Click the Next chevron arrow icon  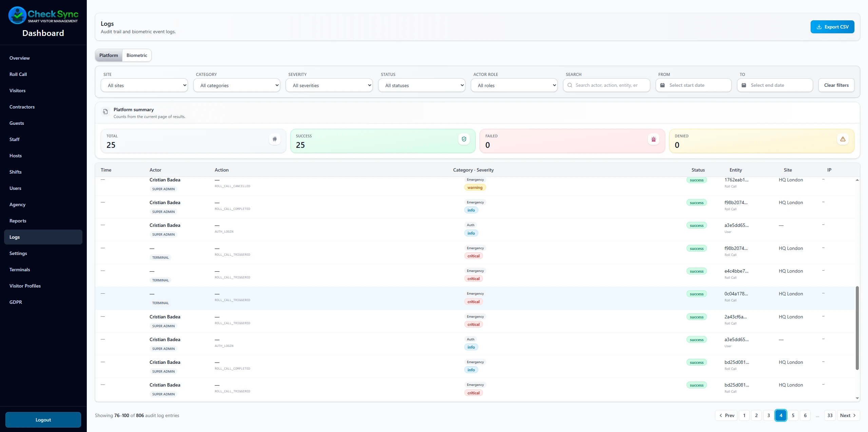(x=854, y=415)
